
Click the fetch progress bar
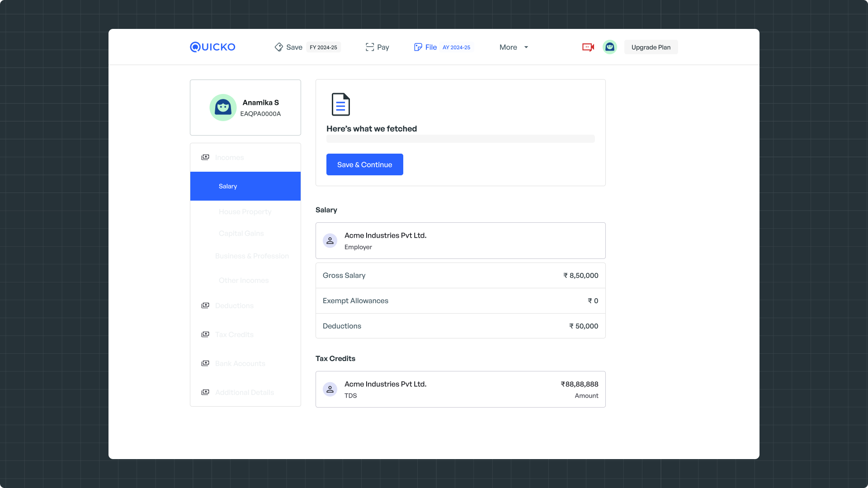(460, 139)
